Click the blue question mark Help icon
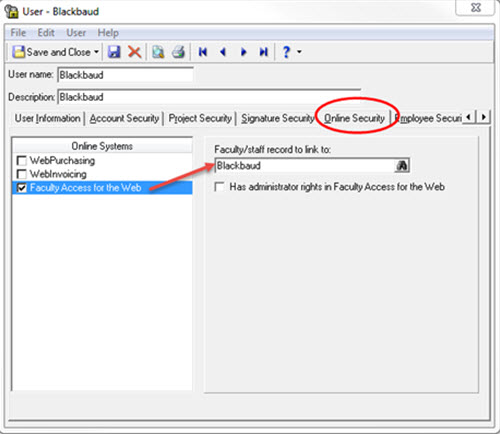 point(286,52)
